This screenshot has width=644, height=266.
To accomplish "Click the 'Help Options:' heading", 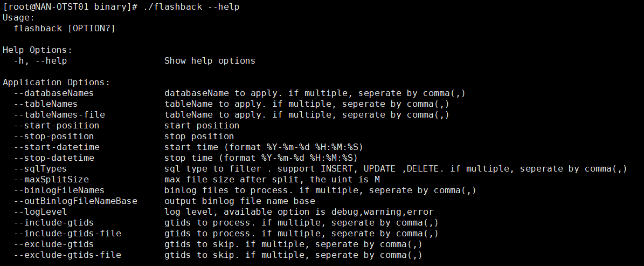I will (x=37, y=50).
